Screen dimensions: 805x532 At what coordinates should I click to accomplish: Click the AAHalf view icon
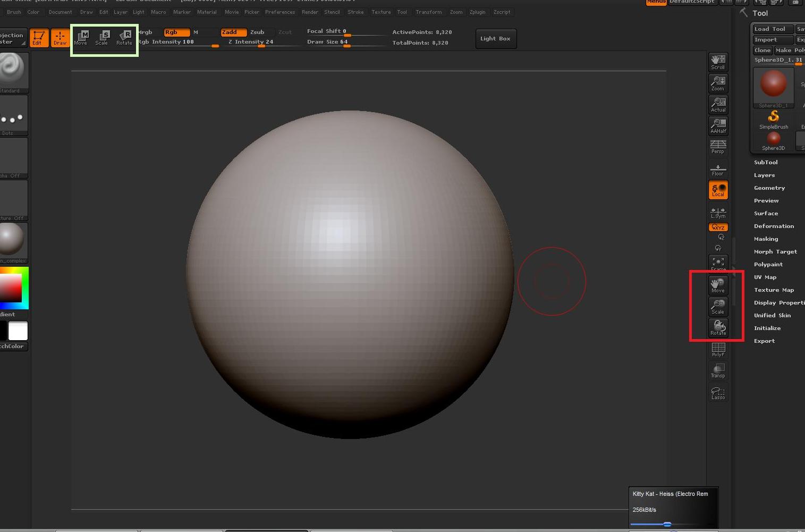pos(718,126)
